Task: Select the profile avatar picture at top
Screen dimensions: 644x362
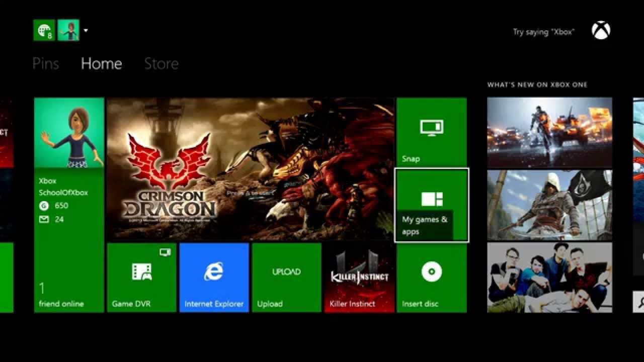Action: [x=68, y=30]
